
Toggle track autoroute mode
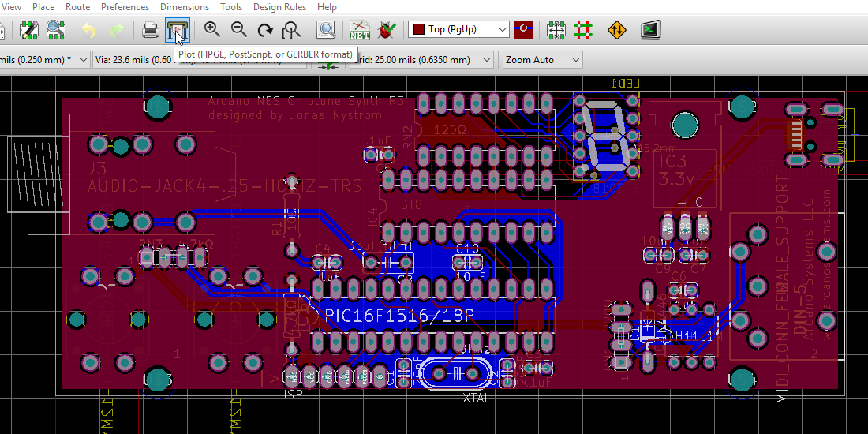pyautogui.click(x=583, y=30)
